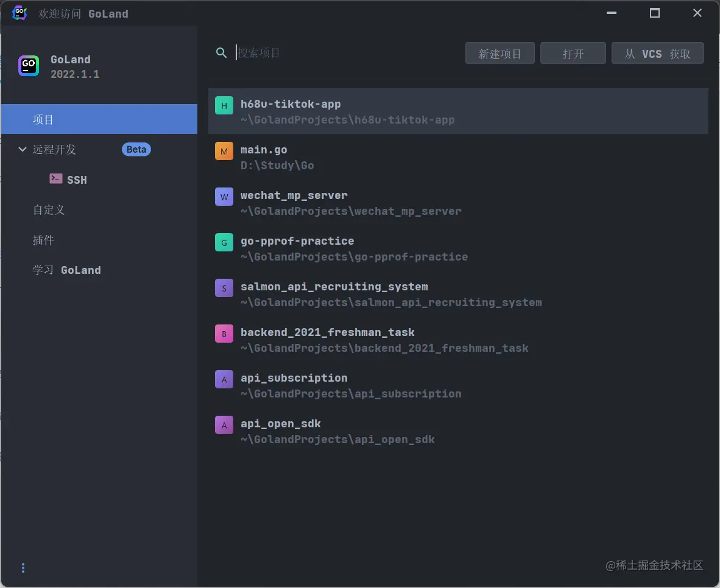Open the api_open_sdk project
This screenshot has width=720, height=588.
click(x=458, y=431)
